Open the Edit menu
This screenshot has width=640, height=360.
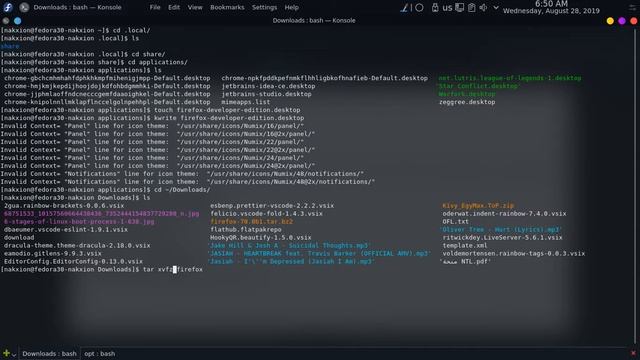point(174,7)
